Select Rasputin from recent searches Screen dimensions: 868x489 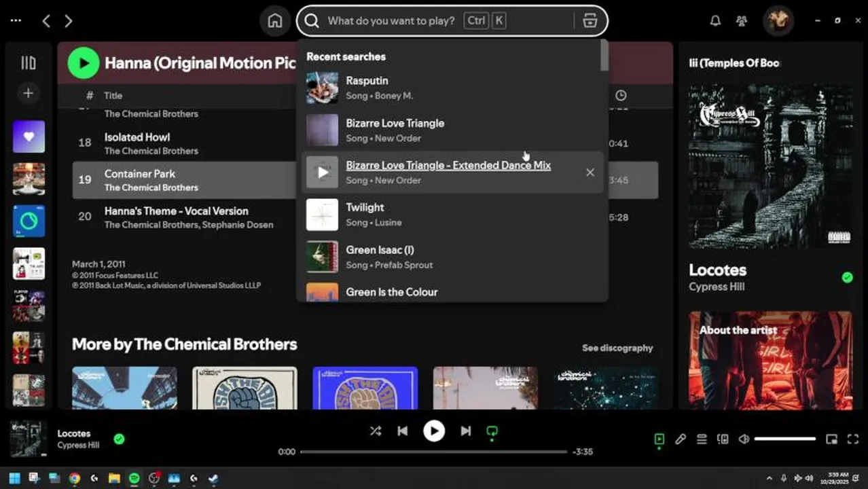(452, 88)
